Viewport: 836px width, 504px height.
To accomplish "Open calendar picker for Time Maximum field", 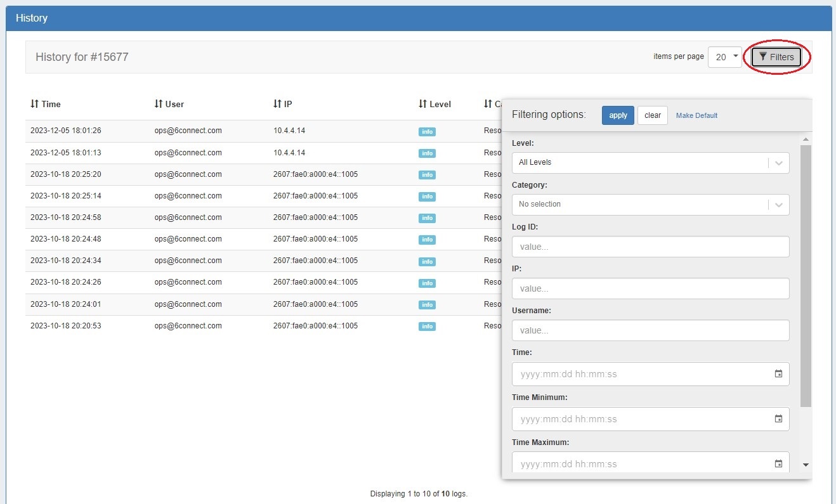I will point(778,464).
